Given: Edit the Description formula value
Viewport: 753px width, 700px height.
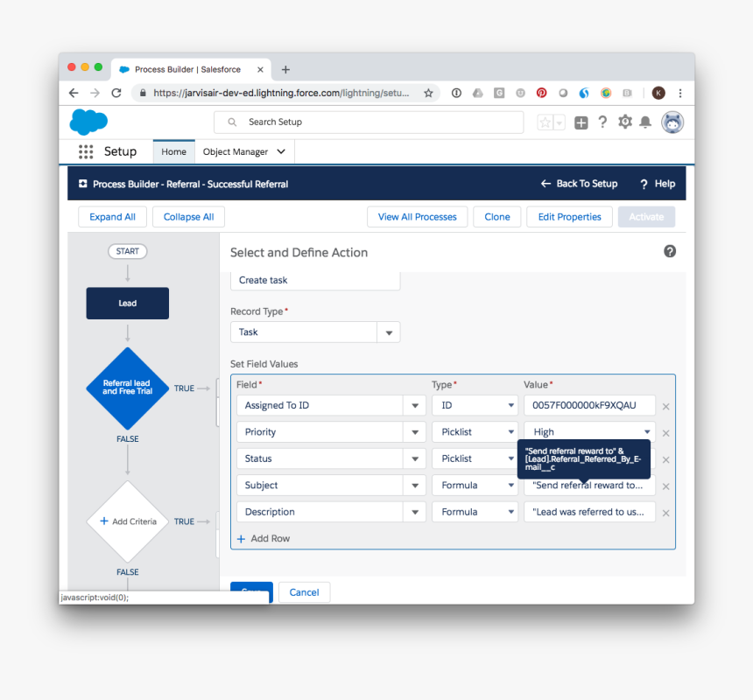Looking at the screenshot, I should 590,512.
